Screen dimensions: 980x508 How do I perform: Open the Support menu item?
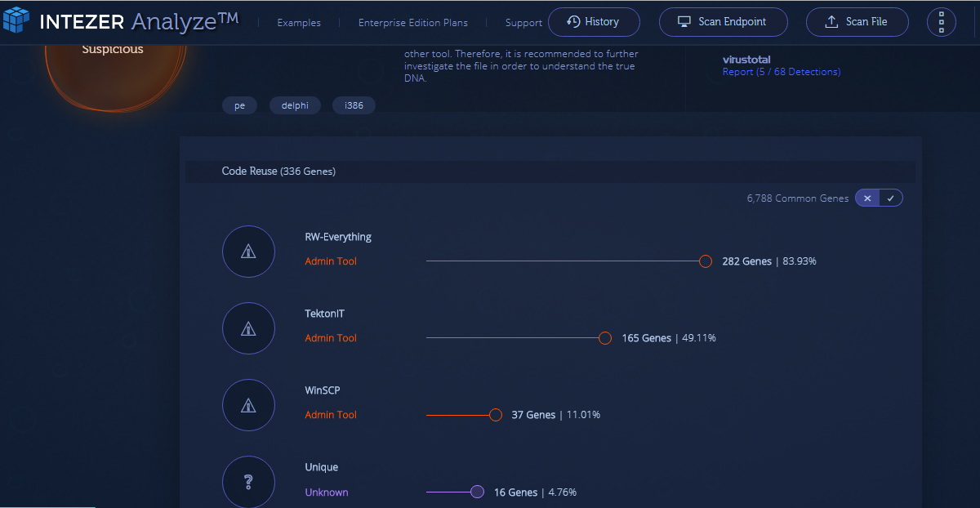click(x=523, y=23)
